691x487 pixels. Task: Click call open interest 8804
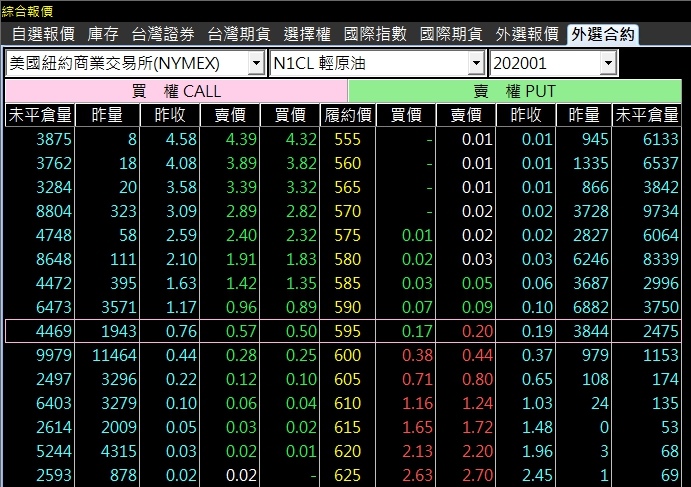(x=53, y=211)
